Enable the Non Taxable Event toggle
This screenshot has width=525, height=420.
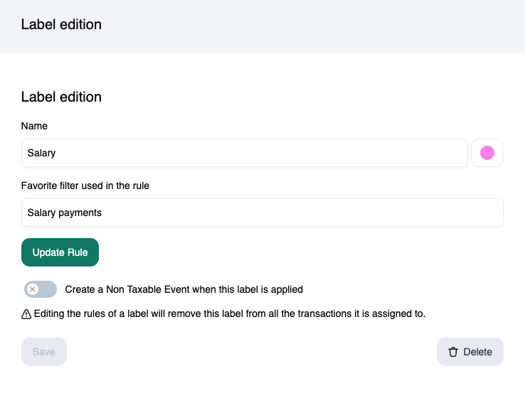pos(41,289)
